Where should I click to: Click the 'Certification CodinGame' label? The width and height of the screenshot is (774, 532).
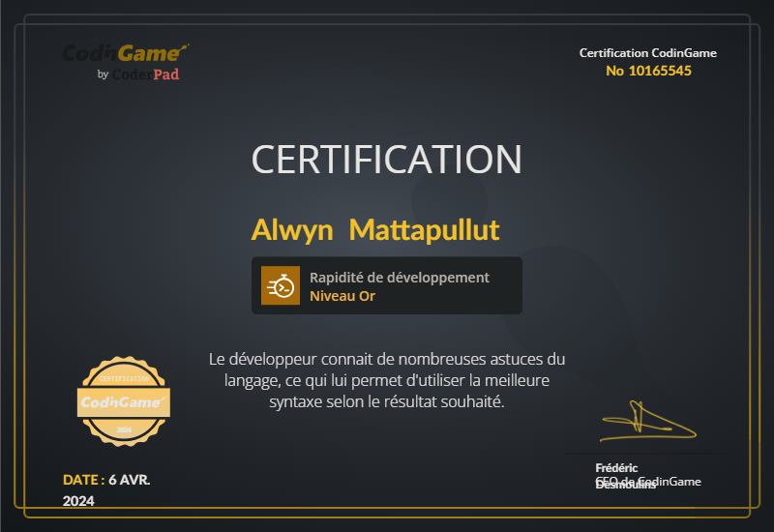[647, 53]
